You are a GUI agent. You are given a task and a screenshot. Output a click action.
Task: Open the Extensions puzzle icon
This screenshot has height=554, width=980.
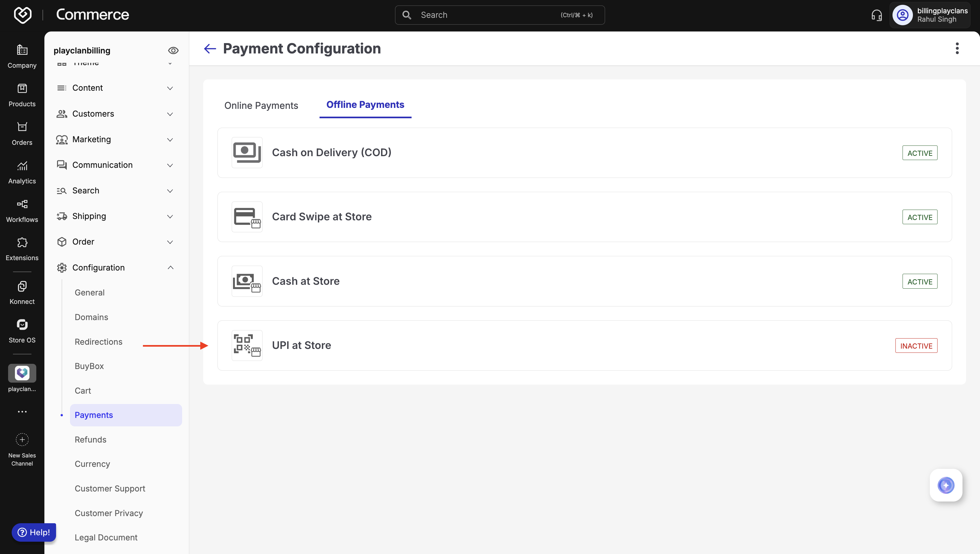click(22, 242)
